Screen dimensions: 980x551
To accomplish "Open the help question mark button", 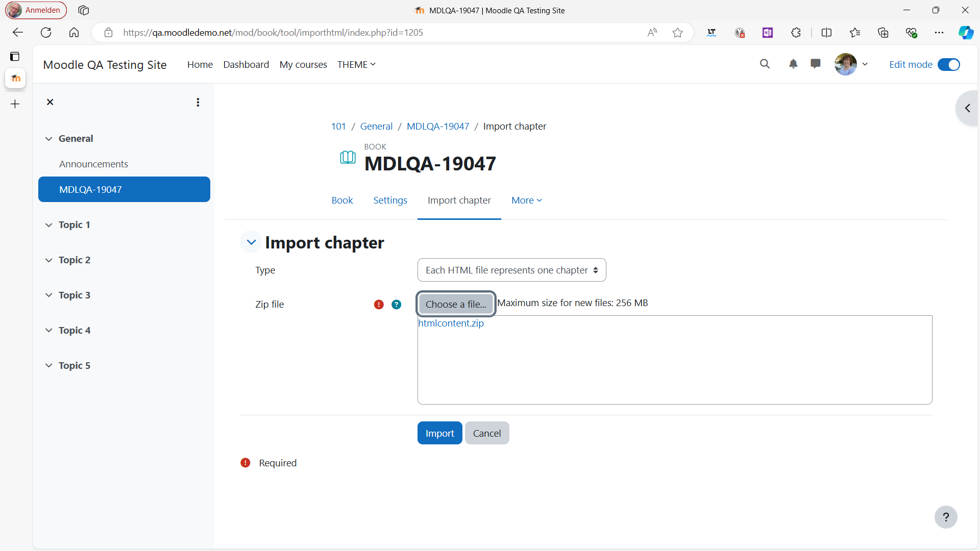I will pyautogui.click(x=946, y=517).
